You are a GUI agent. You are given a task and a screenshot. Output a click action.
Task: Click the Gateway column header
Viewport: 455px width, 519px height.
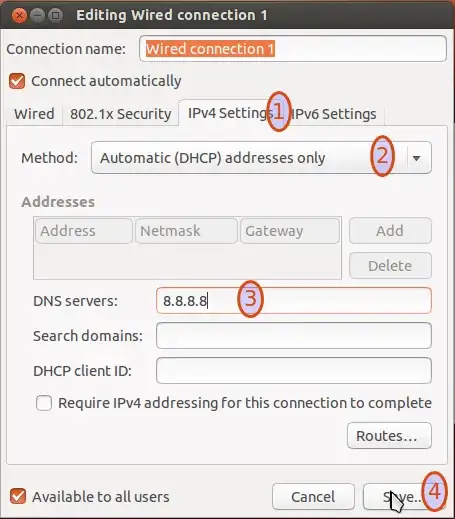point(290,231)
